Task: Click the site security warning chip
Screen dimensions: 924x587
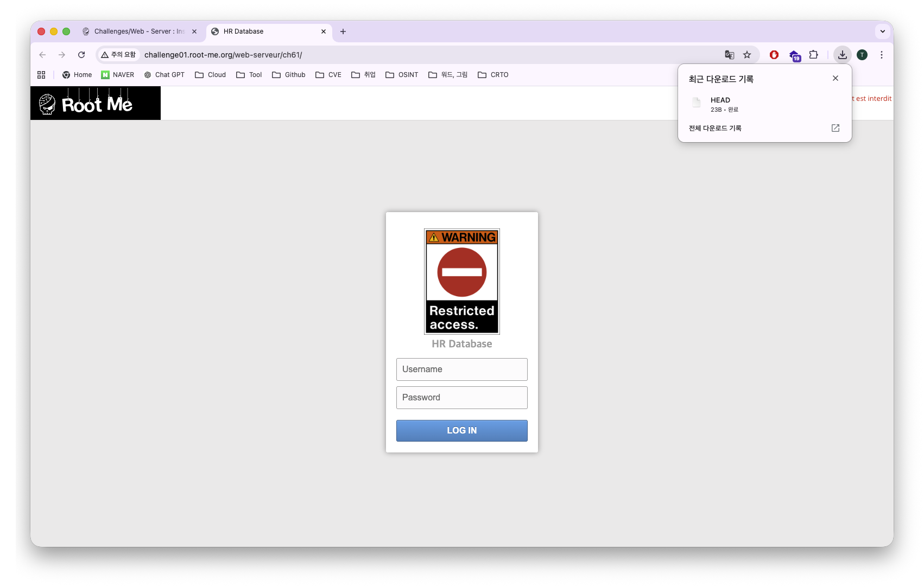Action: coord(118,55)
